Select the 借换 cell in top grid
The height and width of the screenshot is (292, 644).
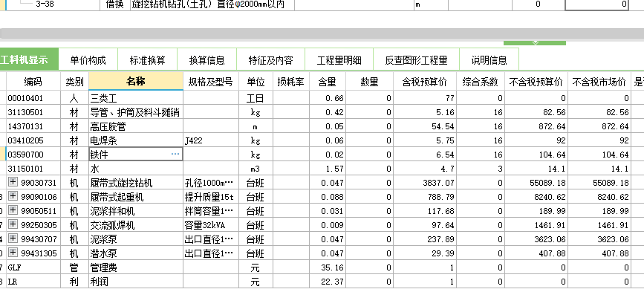point(115,4)
